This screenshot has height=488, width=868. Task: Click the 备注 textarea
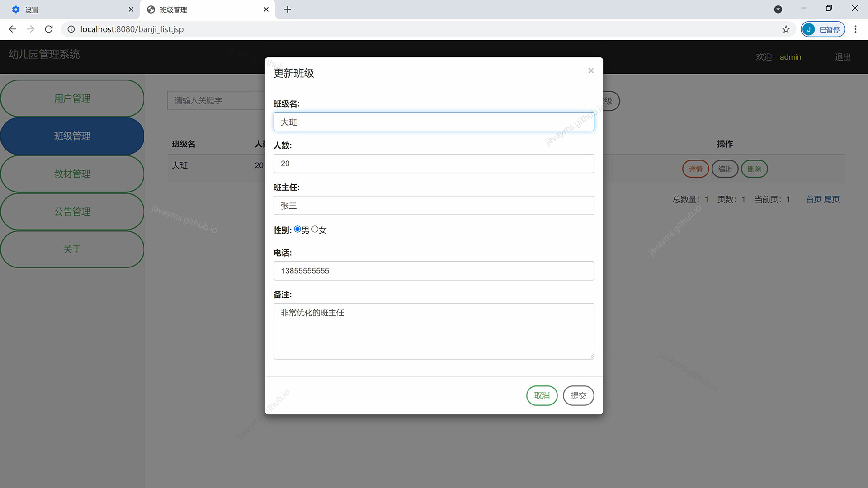(x=434, y=331)
